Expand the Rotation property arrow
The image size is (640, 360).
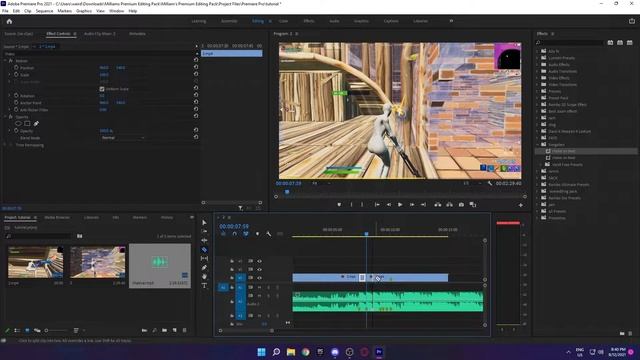click(10, 96)
